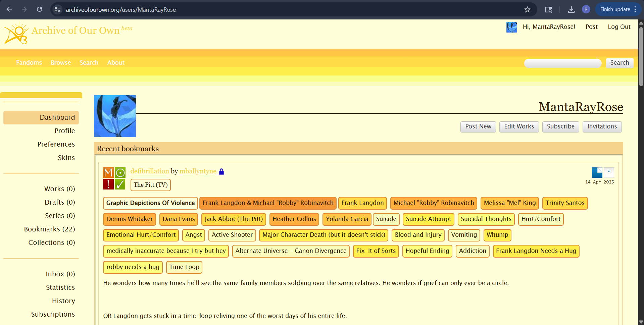Click the Invitations button
644x325 pixels.
[602, 126]
